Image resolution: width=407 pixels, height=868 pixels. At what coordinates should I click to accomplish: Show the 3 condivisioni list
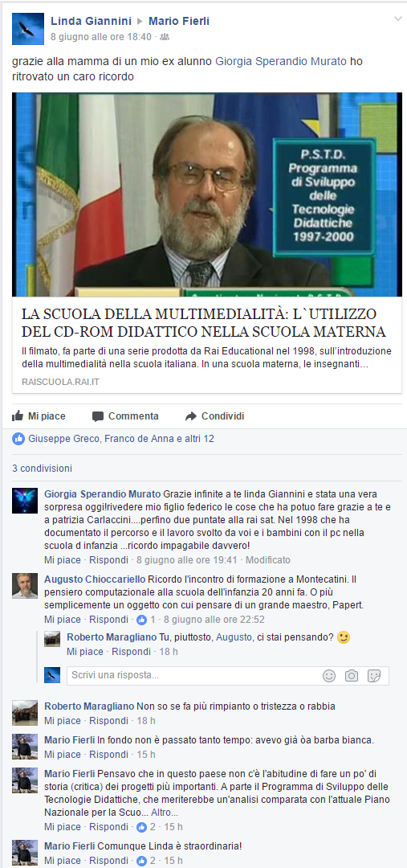click(x=42, y=469)
